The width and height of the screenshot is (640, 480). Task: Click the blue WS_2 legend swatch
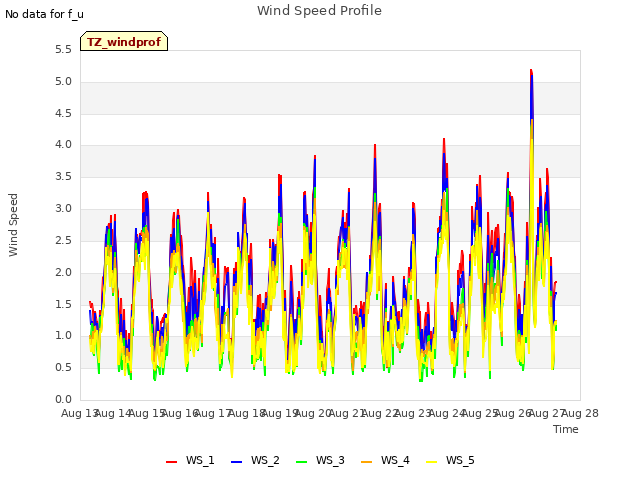pos(237,462)
